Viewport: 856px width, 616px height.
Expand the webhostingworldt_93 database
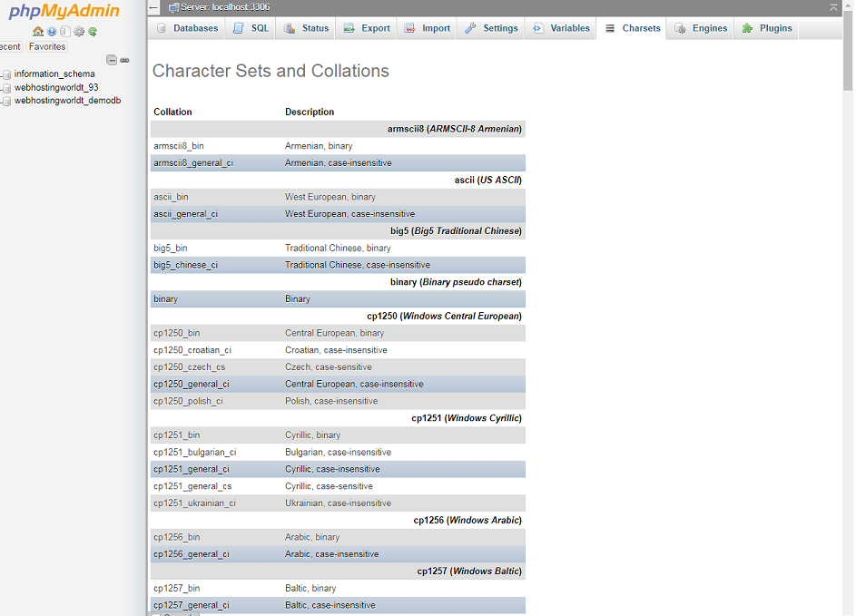[x=55, y=88]
